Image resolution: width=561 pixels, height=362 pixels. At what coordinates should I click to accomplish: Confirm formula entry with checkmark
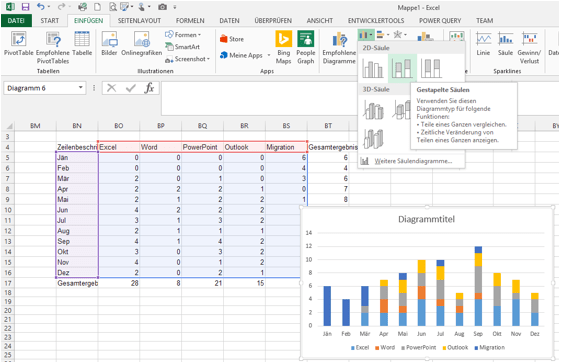(131, 88)
